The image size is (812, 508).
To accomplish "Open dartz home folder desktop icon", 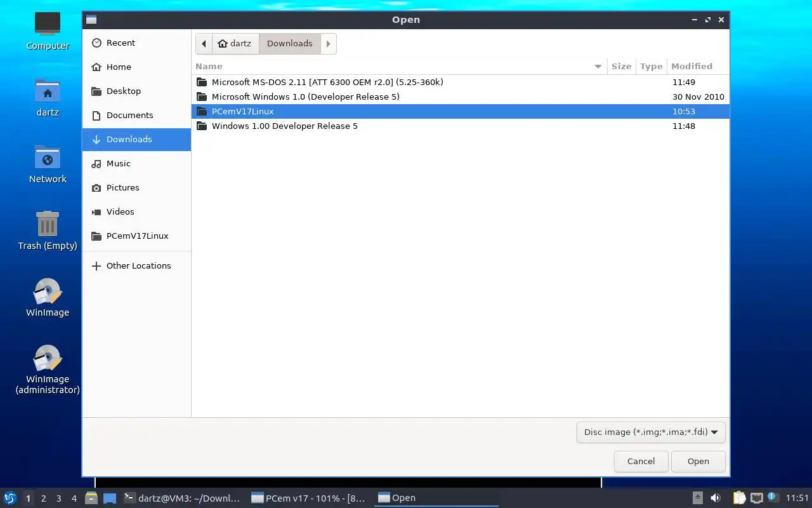I will pyautogui.click(x=48, y=98).
